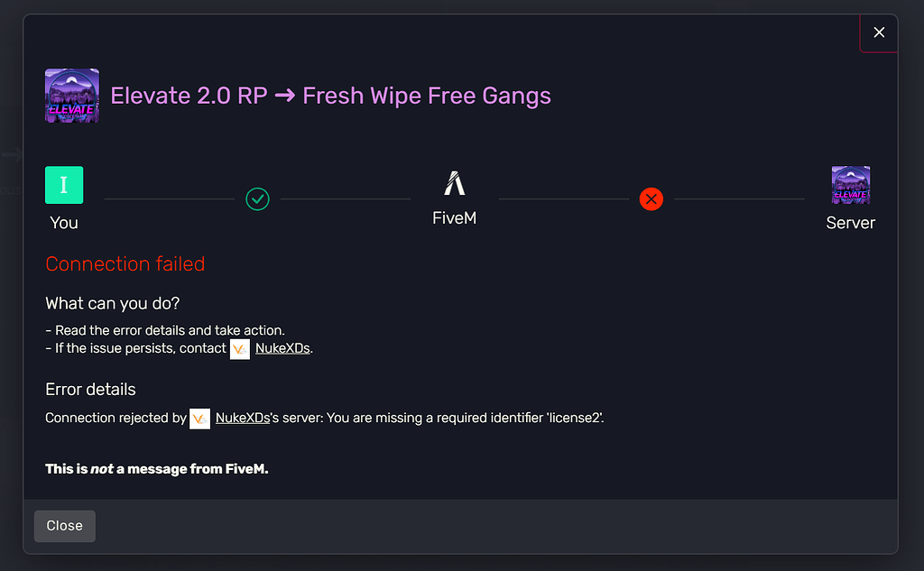Click the FiveM logo icon

tap(454, 184)
